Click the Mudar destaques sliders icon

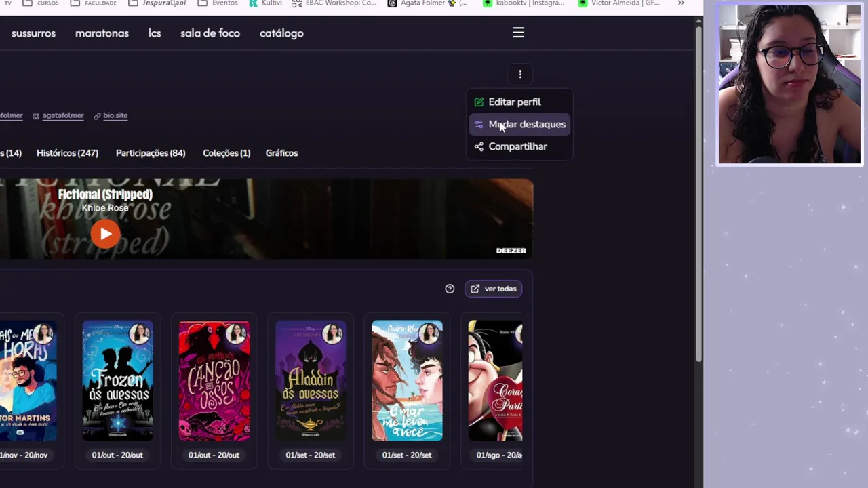tap(479, 124)
